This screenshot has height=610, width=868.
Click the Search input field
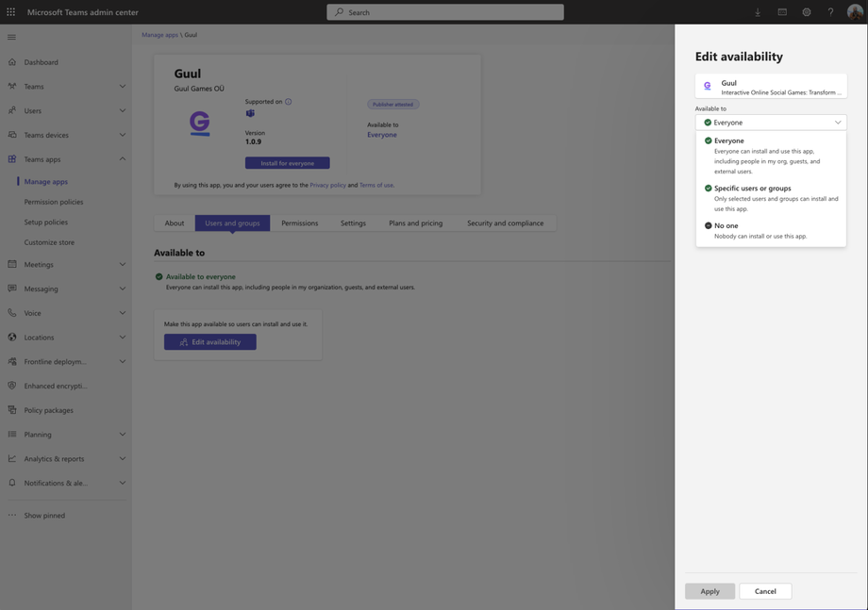(445, 12)
